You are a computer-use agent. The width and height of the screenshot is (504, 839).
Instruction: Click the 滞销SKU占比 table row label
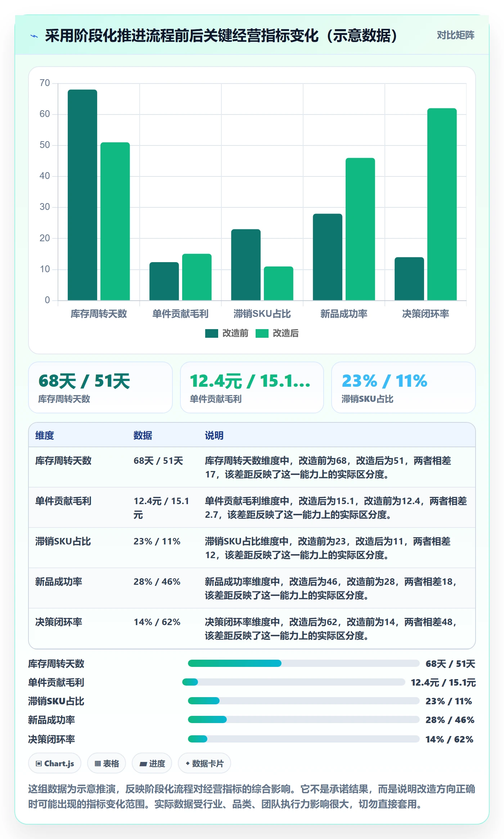pyautogui.click(x=63, y=541)
